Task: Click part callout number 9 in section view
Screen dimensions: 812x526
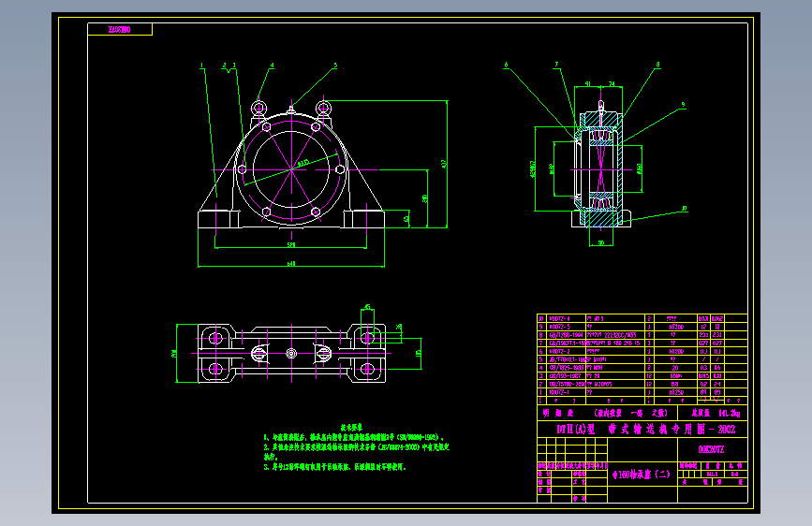Action: tap(683, 105)
